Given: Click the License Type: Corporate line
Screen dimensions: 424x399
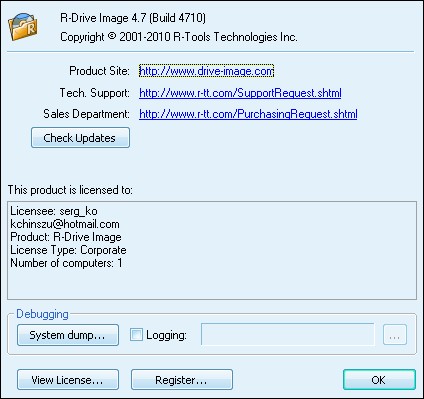Looking at the screenshot, I should tap(68, 250).
